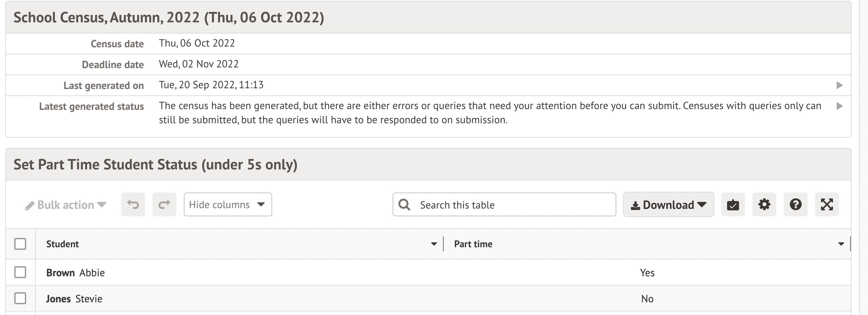
Task: Open table settings gear icon
Action: coord(764,204)
